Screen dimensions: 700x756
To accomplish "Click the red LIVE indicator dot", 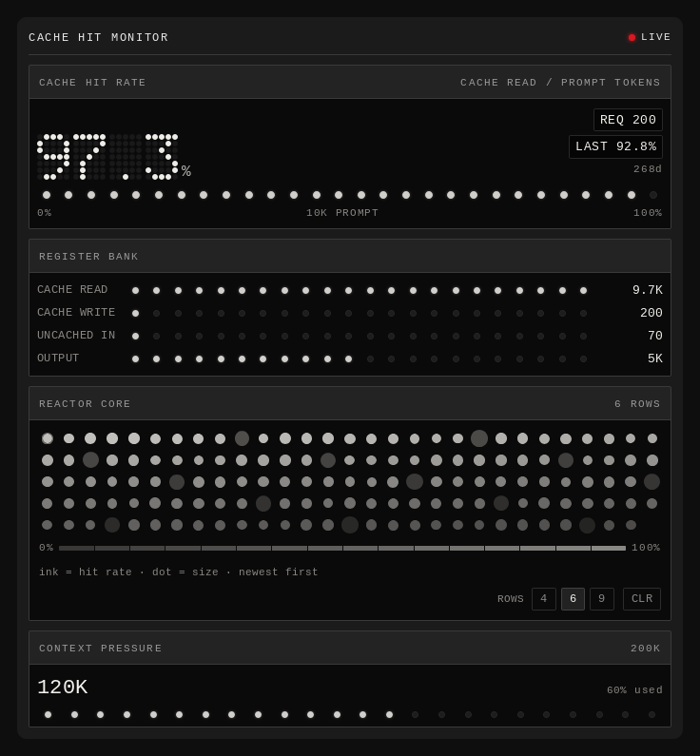I will click(632, 38).
